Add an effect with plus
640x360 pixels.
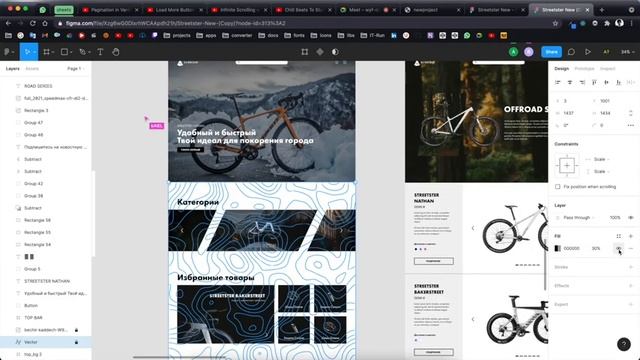[x=631, y=286]
